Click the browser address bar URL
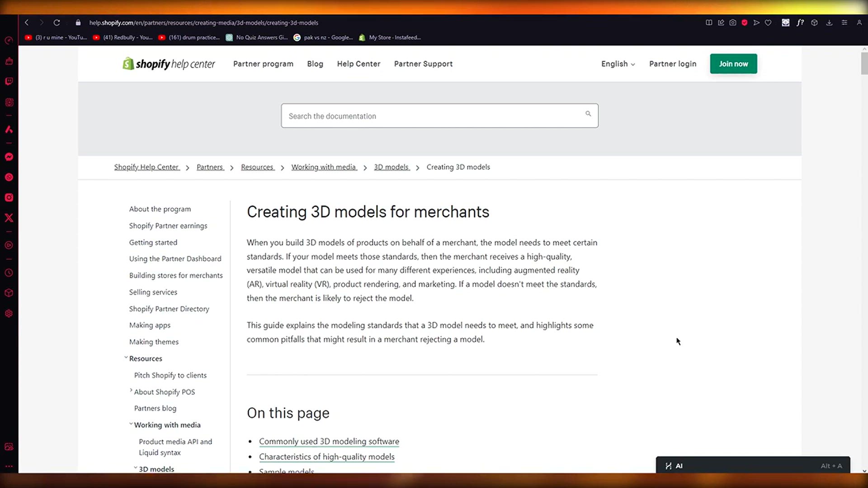Viewport: 868px width, 488px height. click(x=203, y=23)
